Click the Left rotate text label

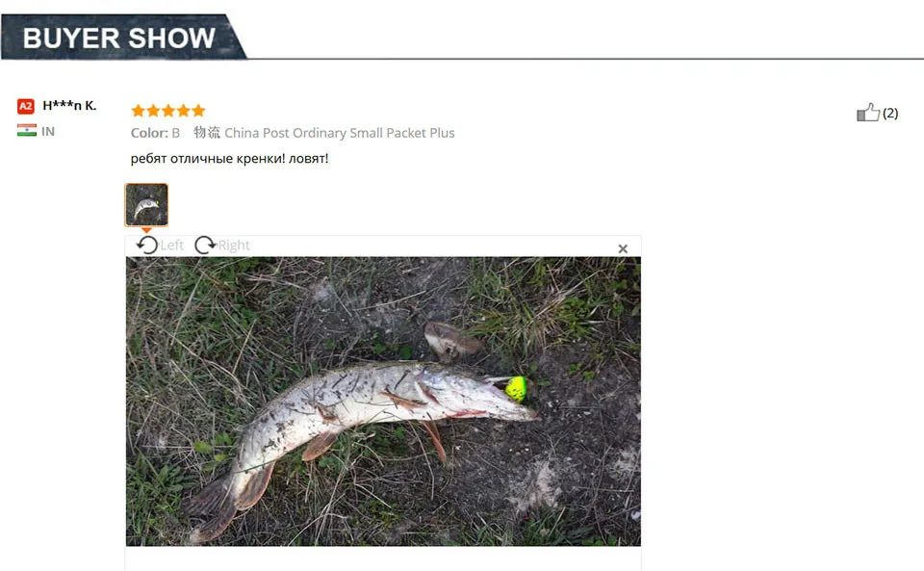click(x=172, y=246)
